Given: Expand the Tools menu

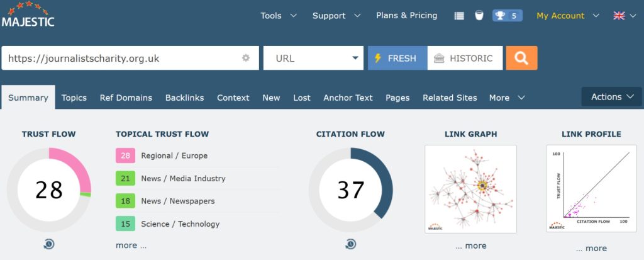Looking at the screenshot, I should tap(279, 16).
